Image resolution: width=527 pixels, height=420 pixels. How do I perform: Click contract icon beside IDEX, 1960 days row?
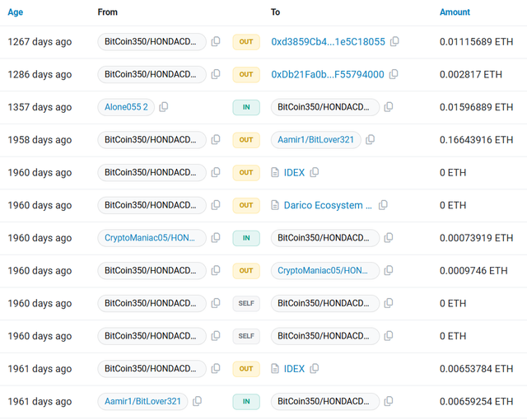275,172
